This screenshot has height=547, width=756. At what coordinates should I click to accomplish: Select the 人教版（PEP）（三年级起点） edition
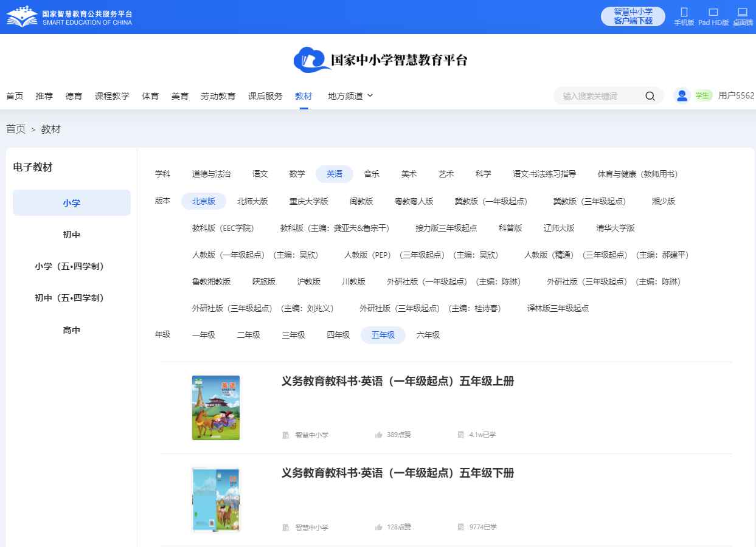(421, 255)
